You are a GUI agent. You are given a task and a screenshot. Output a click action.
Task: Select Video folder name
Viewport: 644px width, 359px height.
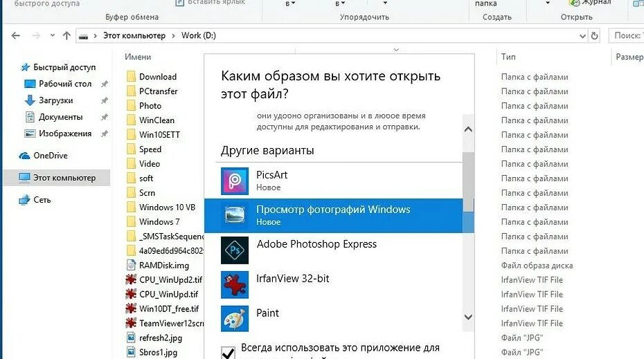tap(150, 164)
